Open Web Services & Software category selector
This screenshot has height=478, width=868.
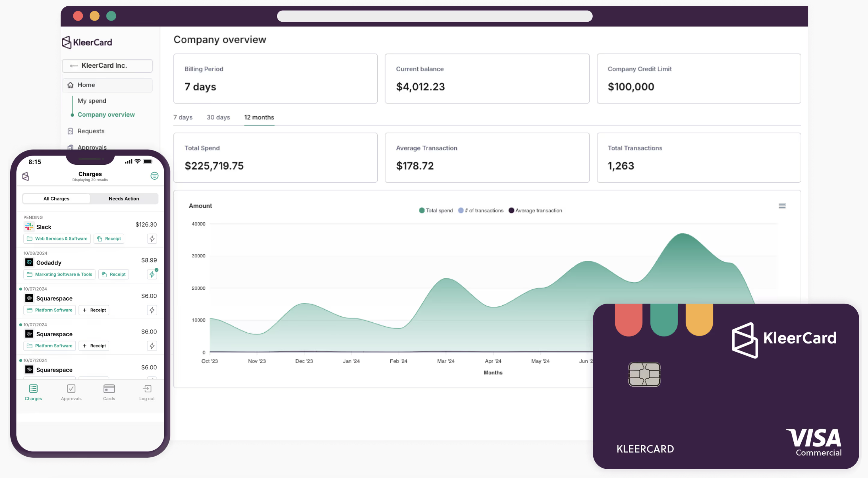click(x=57, y=239)
